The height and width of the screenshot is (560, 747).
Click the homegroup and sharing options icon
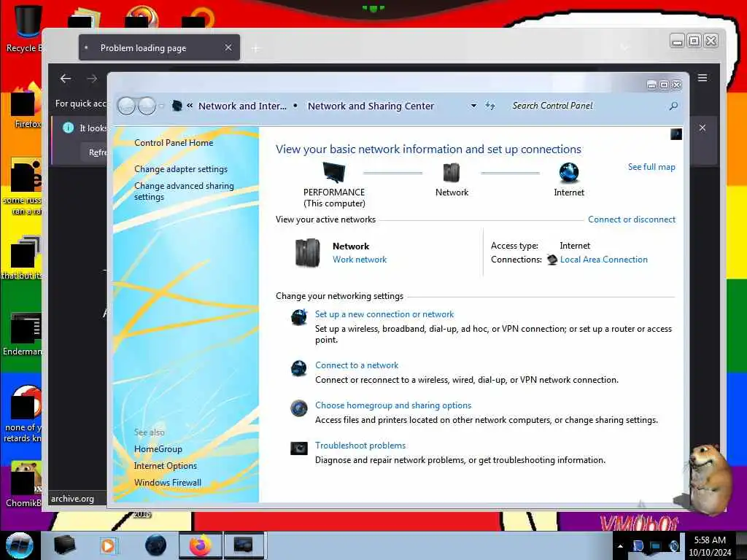click(x=298, y=408)
